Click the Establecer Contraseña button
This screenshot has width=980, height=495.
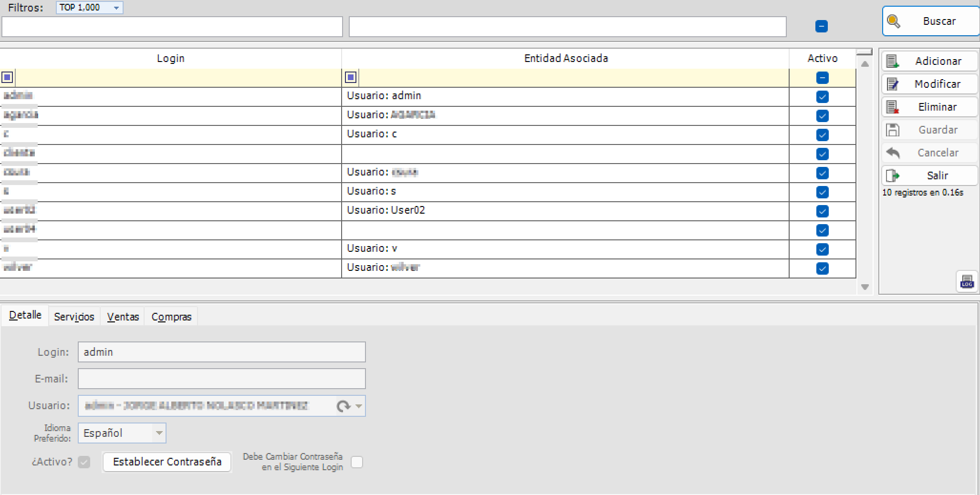167,462
